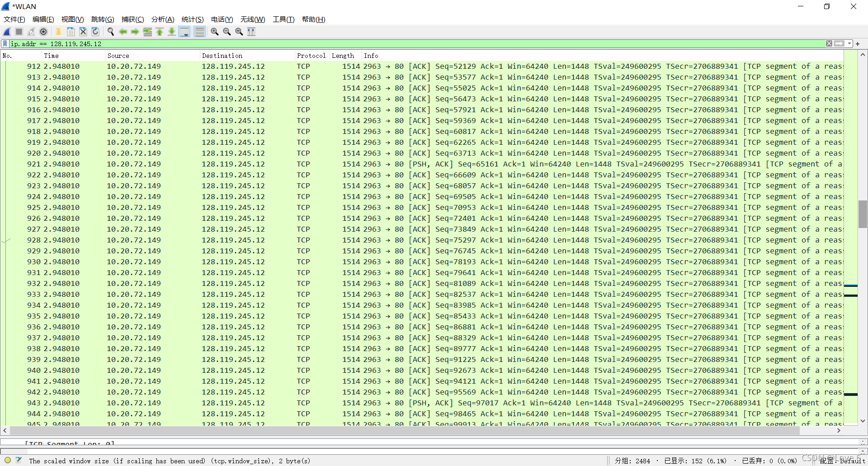Image resolution: width=868 pixels, height=466 pixels.
Task: Zoom out on packet text
Action: (226, 32)
